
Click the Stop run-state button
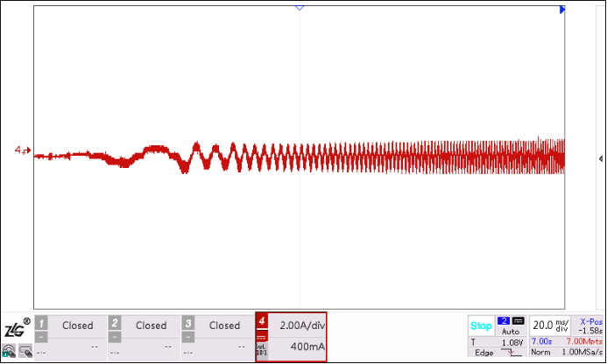[x=481, y=325]
